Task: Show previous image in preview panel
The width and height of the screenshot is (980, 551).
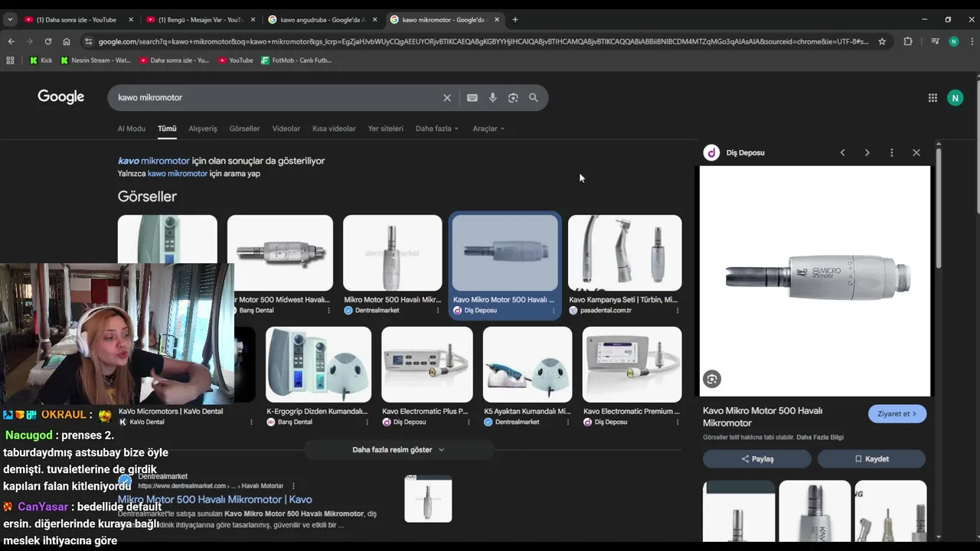Action: (x=842, y=152)
